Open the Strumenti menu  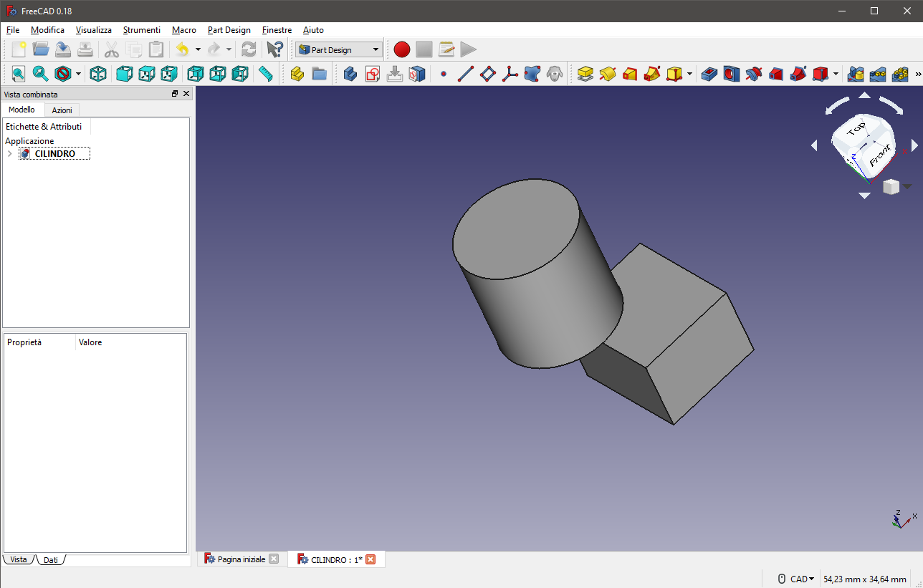click(142, 30)
